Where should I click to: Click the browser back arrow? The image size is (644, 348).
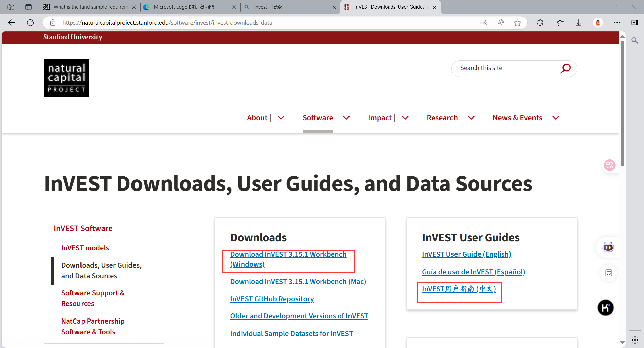[12, 23]
